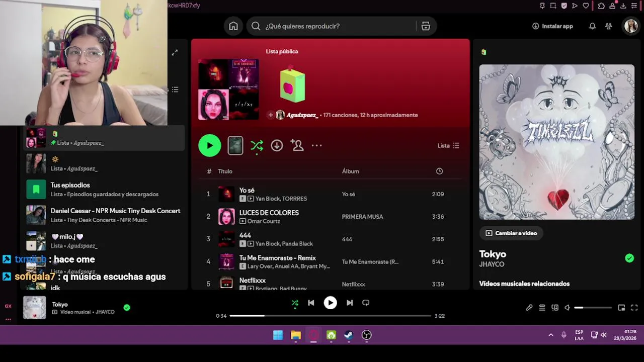
Task: Invite collaborators to the playlist
Action: (297, 145)
